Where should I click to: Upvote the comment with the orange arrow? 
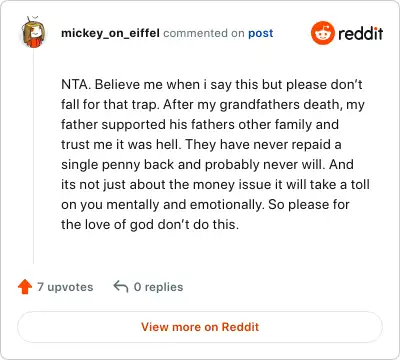click(x=25, y=287)
